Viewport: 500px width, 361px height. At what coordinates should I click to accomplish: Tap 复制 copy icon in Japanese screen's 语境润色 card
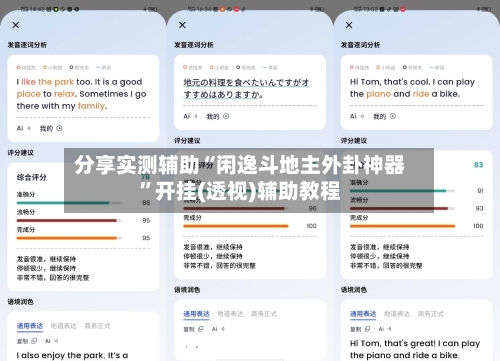[x=200, y=329]
